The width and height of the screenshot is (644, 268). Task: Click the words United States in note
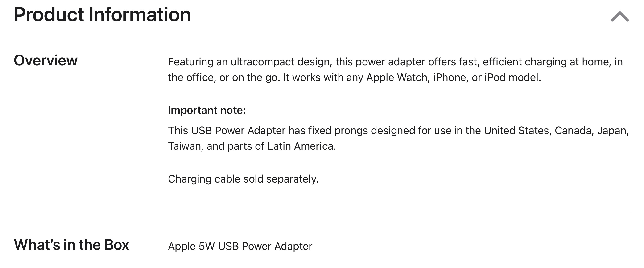point(516,131)
